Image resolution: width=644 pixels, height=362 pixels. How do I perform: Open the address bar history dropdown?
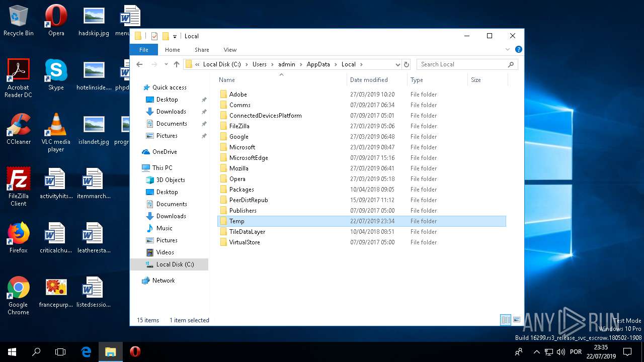pyautogui.click(x=397, y=64)
